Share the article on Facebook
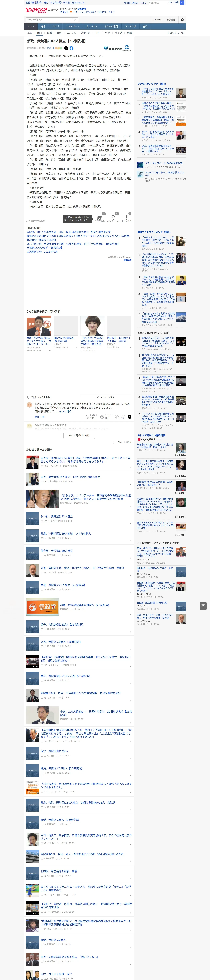Screen dimensions: 210x980 pos(71,48)
